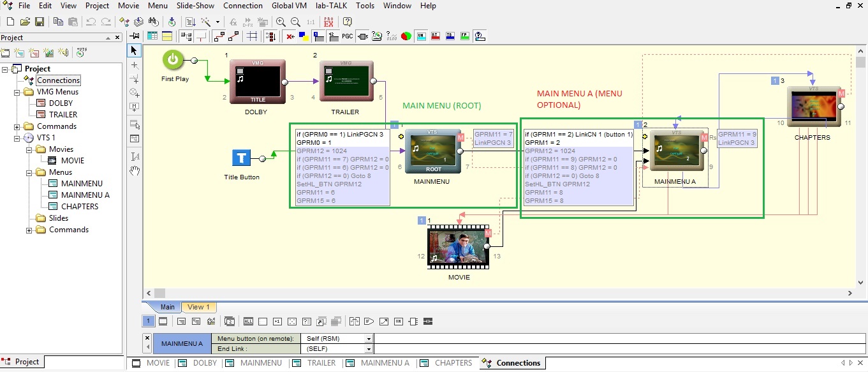Screen dimensions: 868x372
Task: Select the arrow pointer tool
Action: pyautogui.click(x=134, y=50)
